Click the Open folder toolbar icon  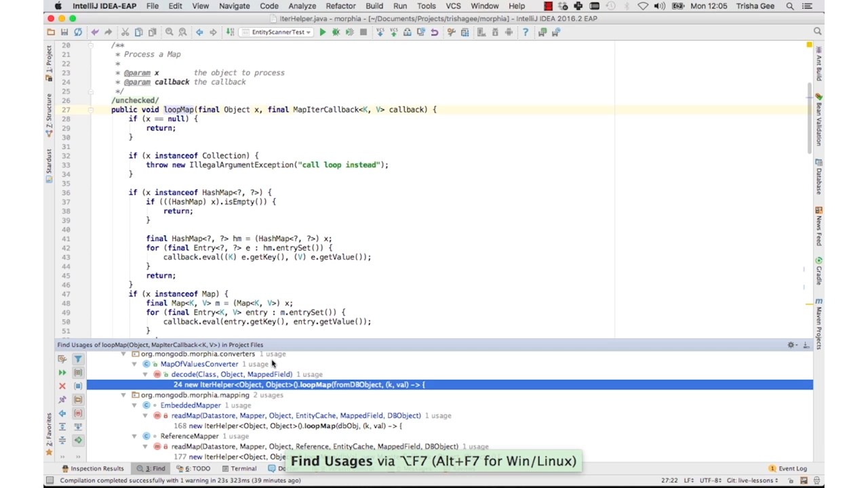(x=51, y=32)
